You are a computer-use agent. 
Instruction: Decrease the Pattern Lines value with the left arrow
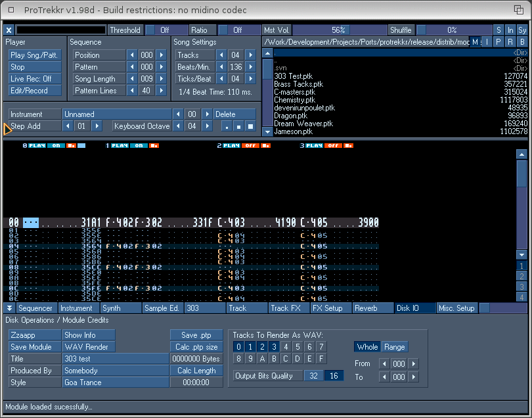[131, 91]
